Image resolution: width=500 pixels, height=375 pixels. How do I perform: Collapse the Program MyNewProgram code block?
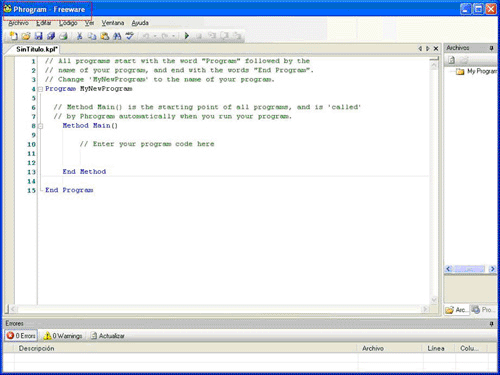tap(40, 89)
